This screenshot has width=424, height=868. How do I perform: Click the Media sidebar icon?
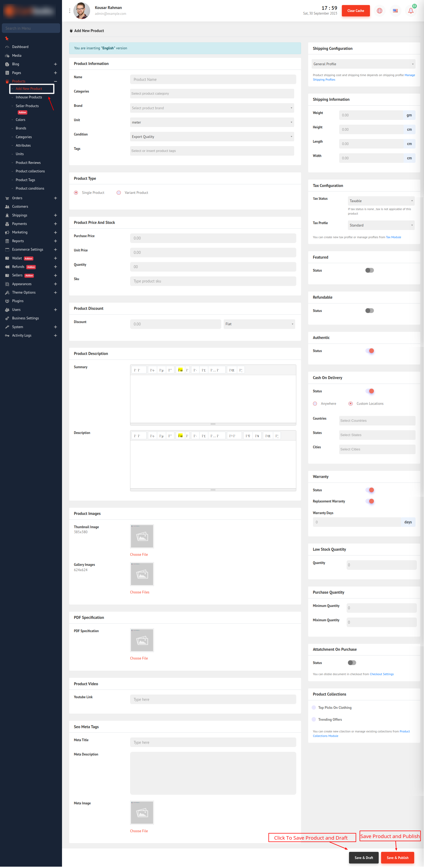click(7, 56)
